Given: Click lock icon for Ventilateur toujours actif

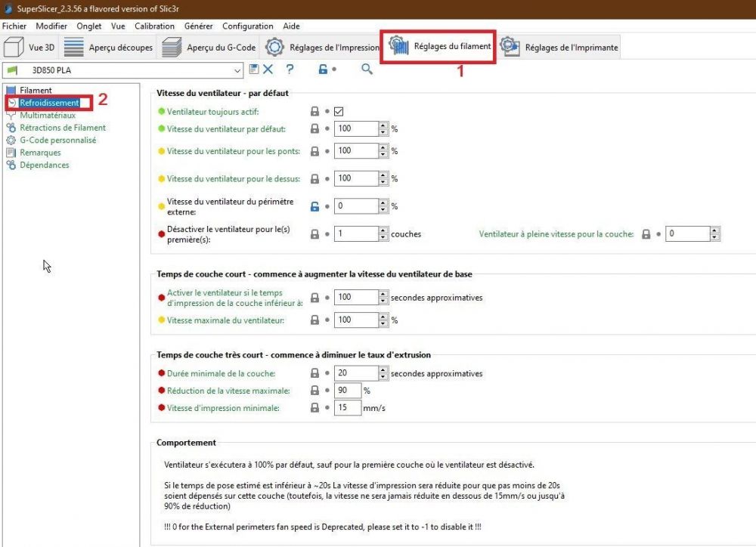Looking at the screenshot, I should pos(314,112).
